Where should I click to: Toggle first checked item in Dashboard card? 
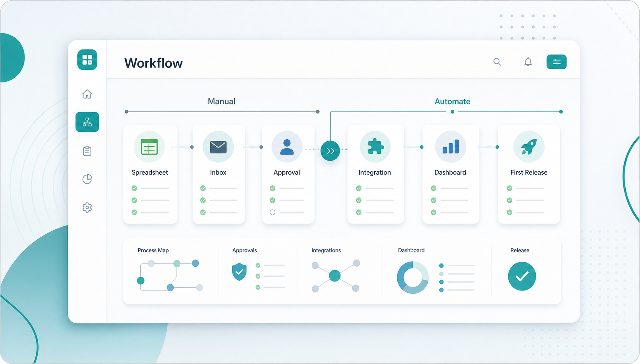[434, 189]
